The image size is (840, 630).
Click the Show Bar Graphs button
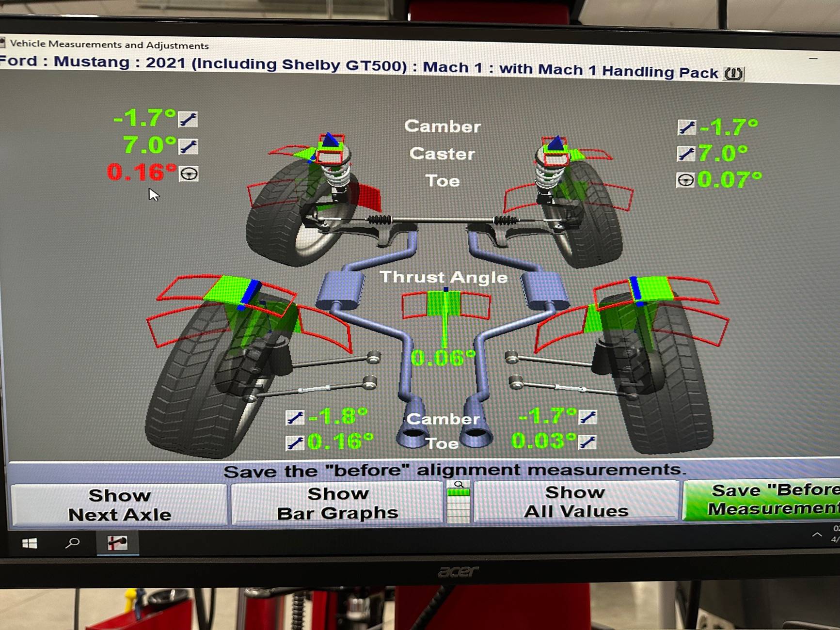337,503
